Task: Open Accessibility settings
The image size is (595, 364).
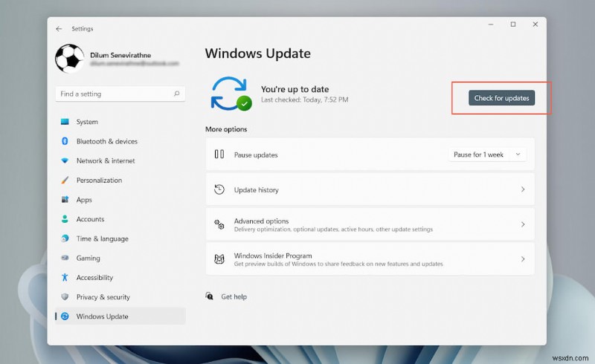Action: tap(120, 278)
